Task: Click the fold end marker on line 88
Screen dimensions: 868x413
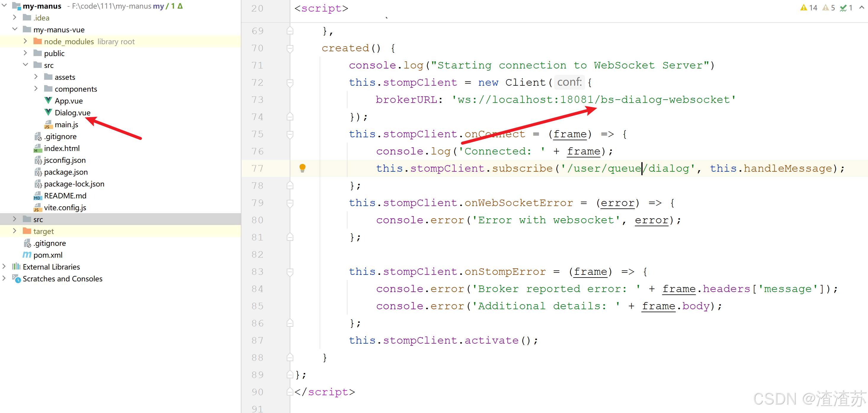Action: pyautogui.click(x=290, y=357)
